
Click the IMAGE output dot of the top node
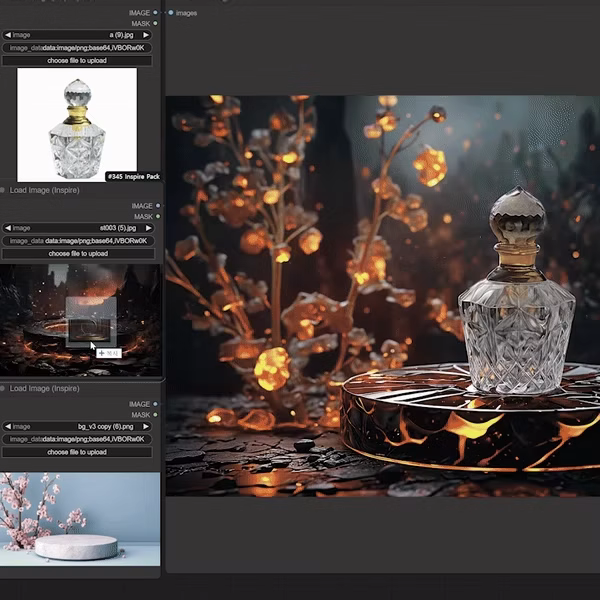coord(155,13)
